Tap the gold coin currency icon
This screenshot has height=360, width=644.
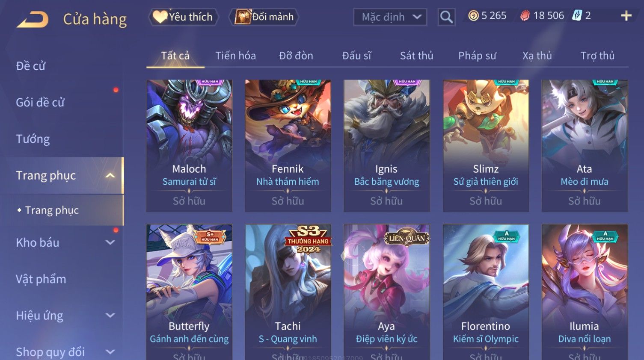coord(473,16)
